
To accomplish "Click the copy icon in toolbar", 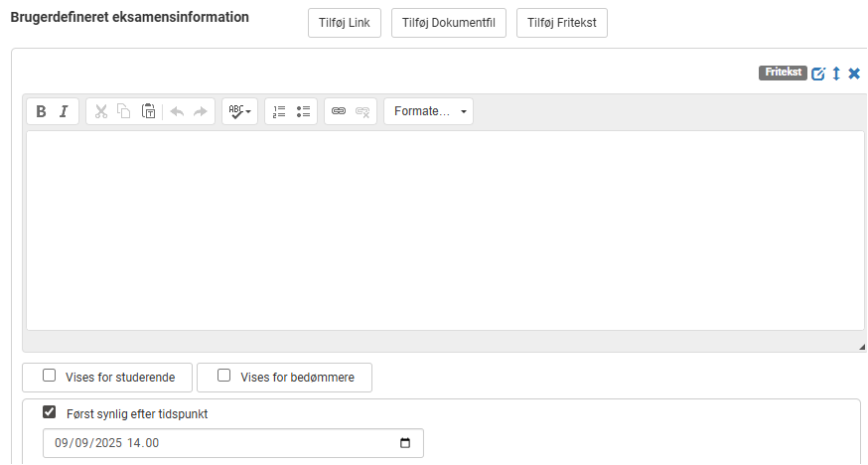I will 124,111.
